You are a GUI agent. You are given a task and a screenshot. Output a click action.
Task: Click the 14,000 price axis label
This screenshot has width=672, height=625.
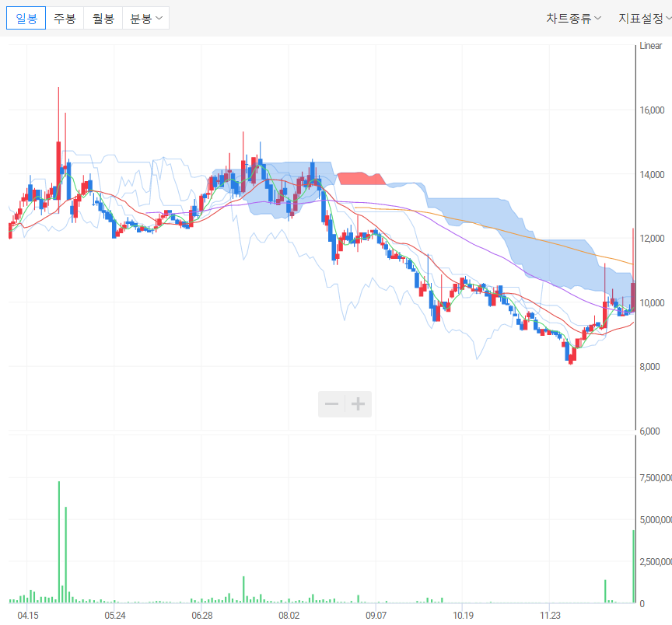coord(652,174)
